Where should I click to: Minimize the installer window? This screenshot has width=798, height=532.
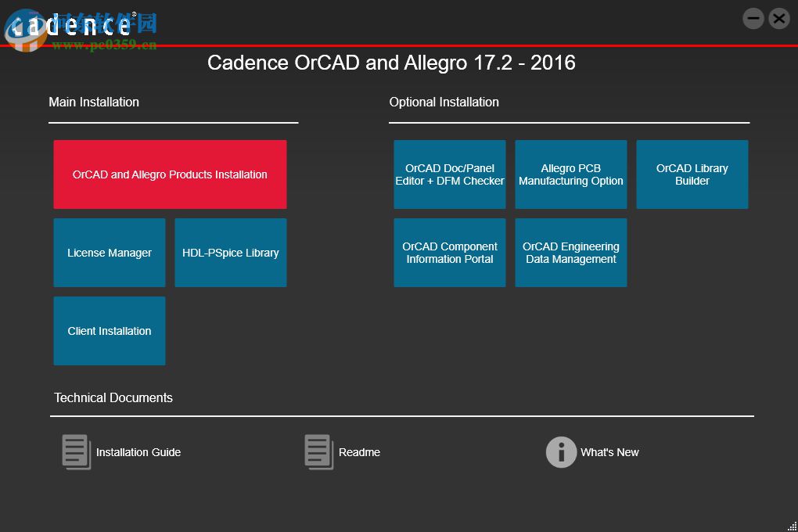click(x=753, y=19)
